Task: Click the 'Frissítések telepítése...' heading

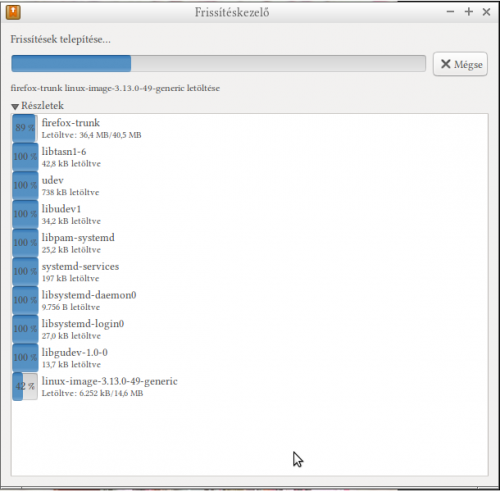Action: click(60, 40)
